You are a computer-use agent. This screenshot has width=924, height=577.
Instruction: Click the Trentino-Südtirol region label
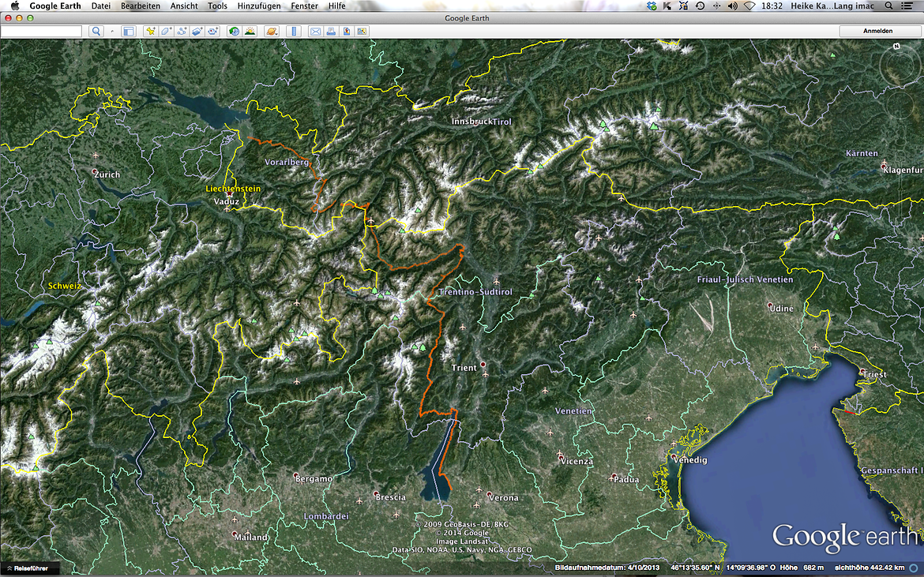[475, 292]
